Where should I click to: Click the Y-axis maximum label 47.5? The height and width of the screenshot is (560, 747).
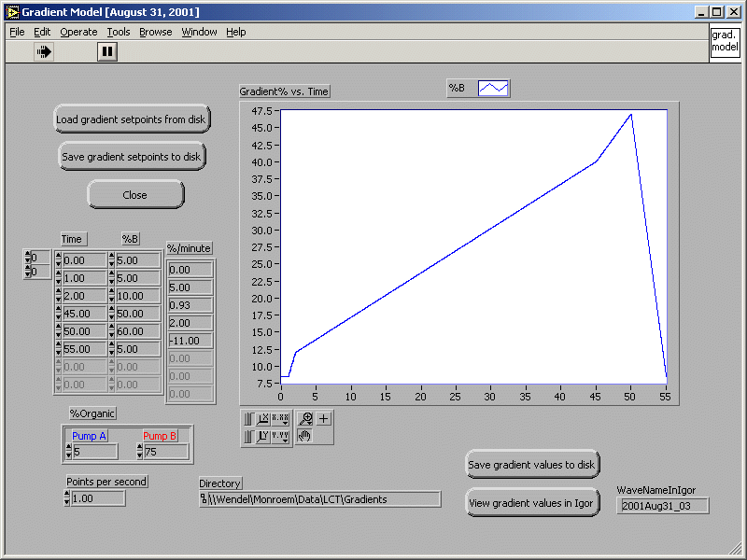click(x=262, y=111)
